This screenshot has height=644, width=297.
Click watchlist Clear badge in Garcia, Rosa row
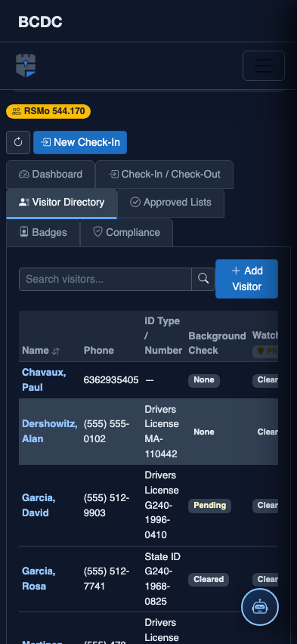265,580
